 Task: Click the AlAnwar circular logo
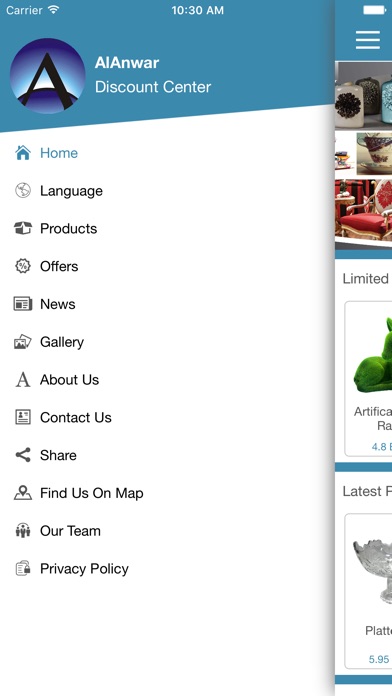[x=48, y=76]
